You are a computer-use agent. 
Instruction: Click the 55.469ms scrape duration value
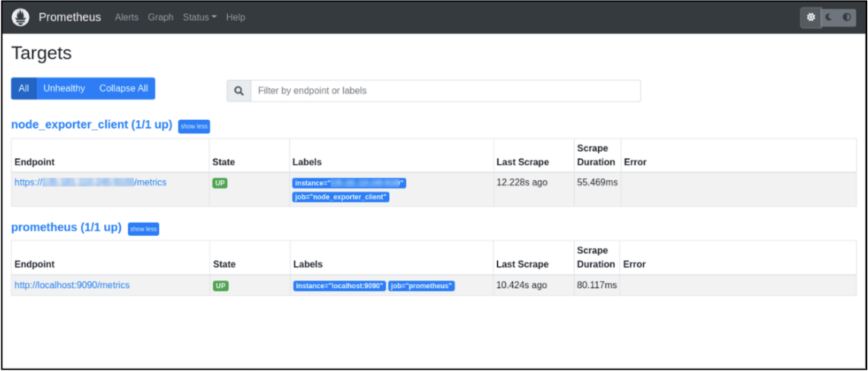[x=596, y=182]
